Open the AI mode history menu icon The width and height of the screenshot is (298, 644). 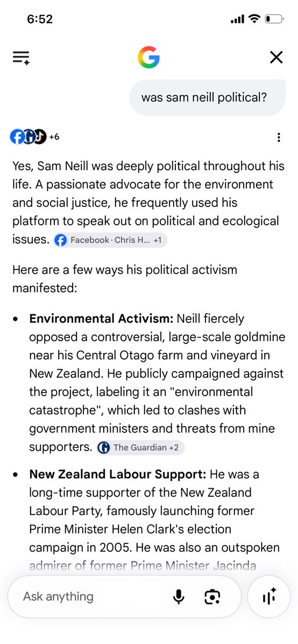21,57
